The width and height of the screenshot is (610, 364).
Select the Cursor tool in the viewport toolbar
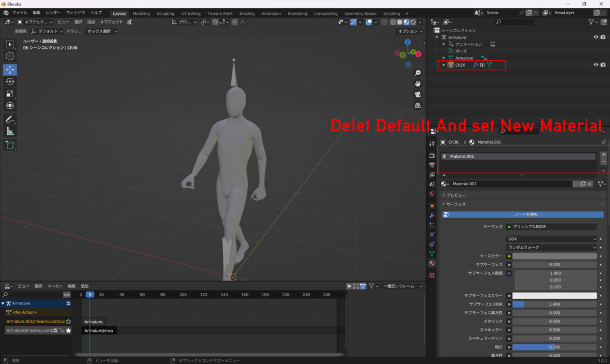tap(10, 56)
